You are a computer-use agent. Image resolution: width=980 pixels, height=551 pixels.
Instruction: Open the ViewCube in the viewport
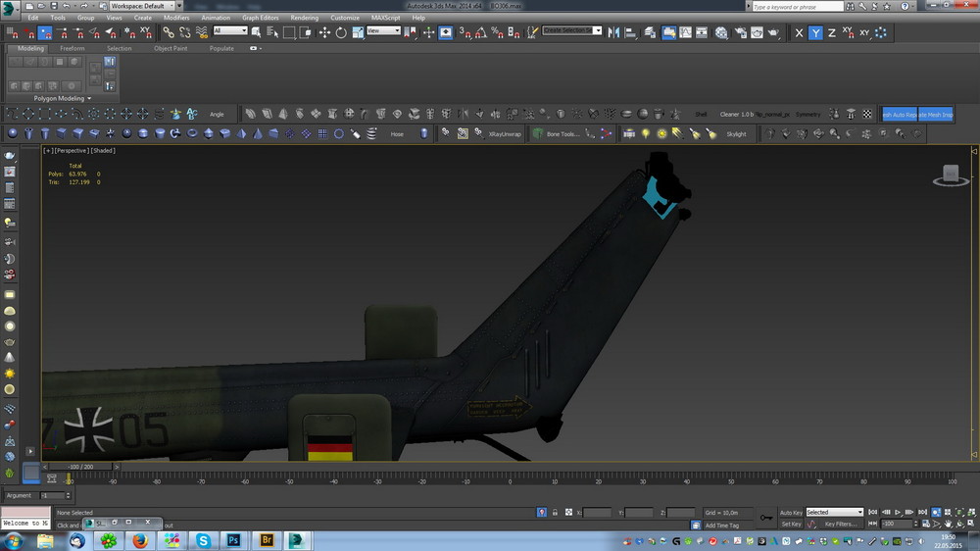pyautogui.click(x=950, y=175)
